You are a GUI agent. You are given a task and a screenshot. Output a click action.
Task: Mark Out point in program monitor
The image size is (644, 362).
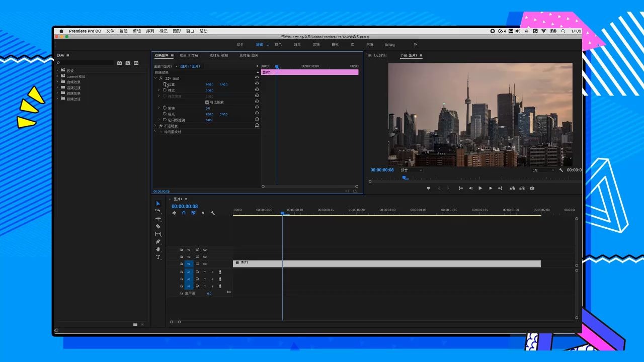point(448,189)
